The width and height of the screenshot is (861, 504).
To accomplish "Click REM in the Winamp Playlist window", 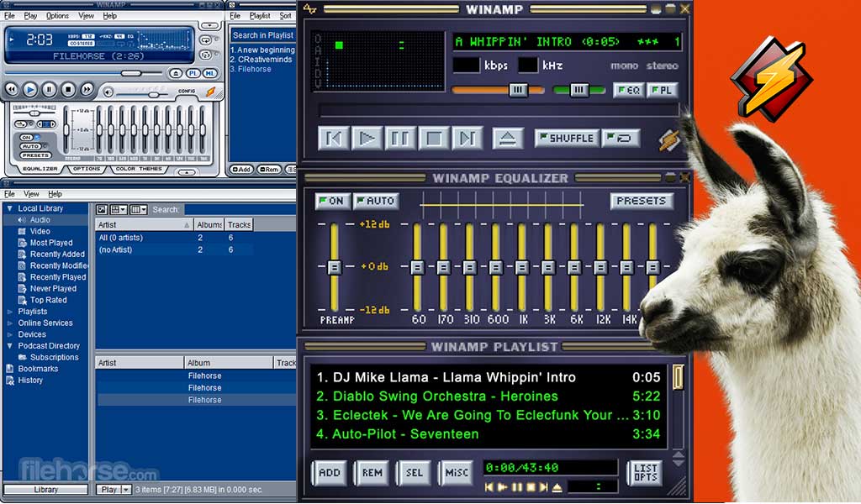I will (372, 473).
